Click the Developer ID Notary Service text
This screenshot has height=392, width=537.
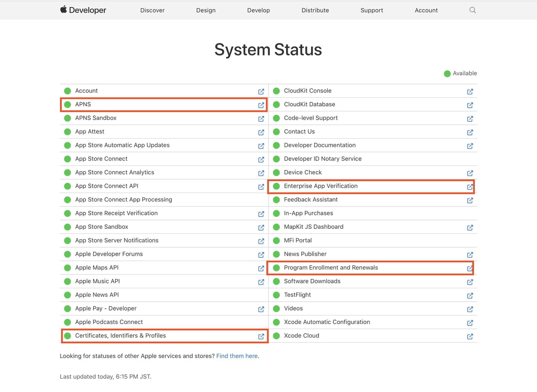323,159
